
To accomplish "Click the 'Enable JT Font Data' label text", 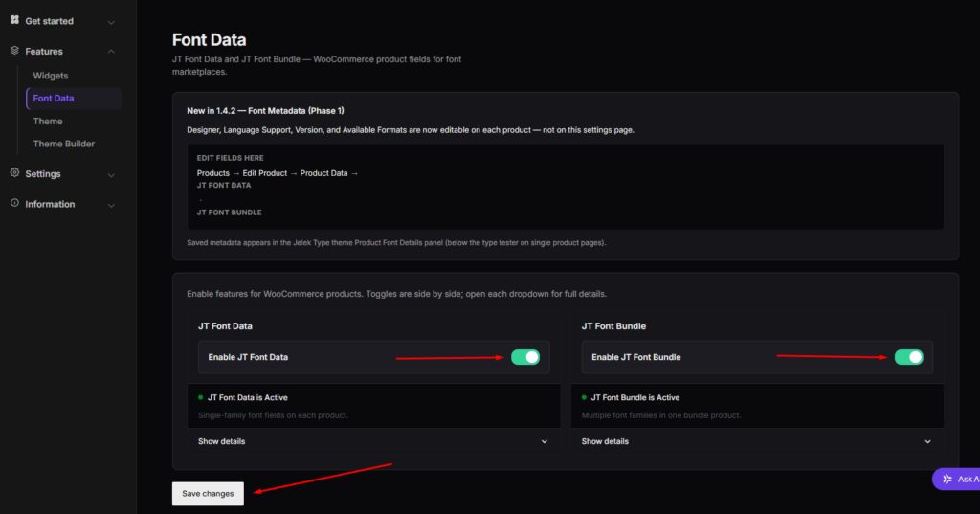I will [248, 357].
